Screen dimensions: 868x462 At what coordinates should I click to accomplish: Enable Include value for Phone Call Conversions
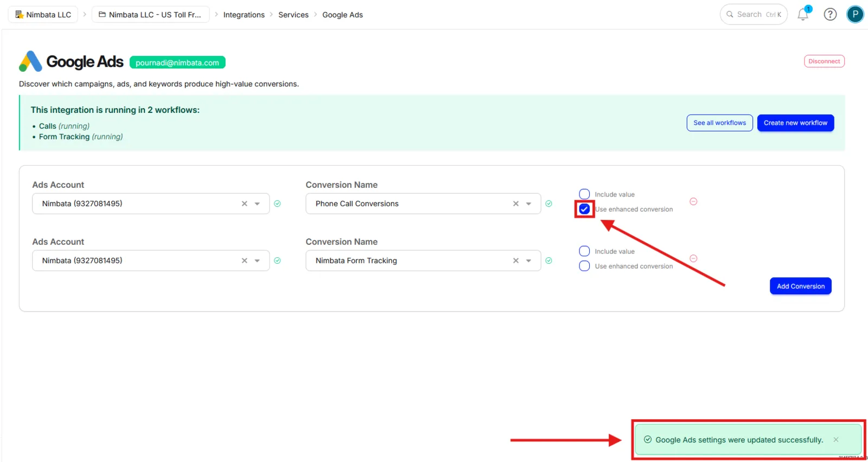(584, 194)
